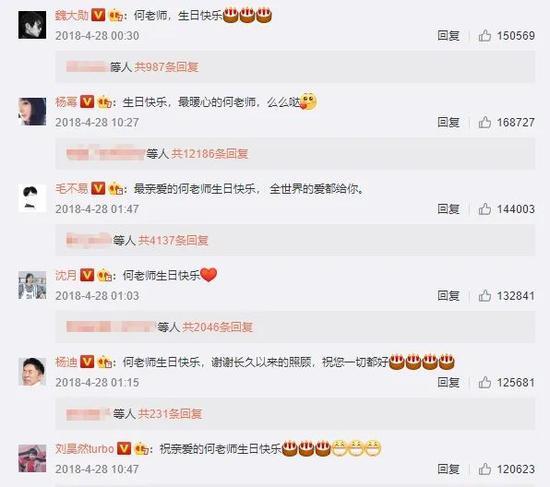Click 毛不易's avatar image
Screen dimensions: 550x487
(32, 198)
